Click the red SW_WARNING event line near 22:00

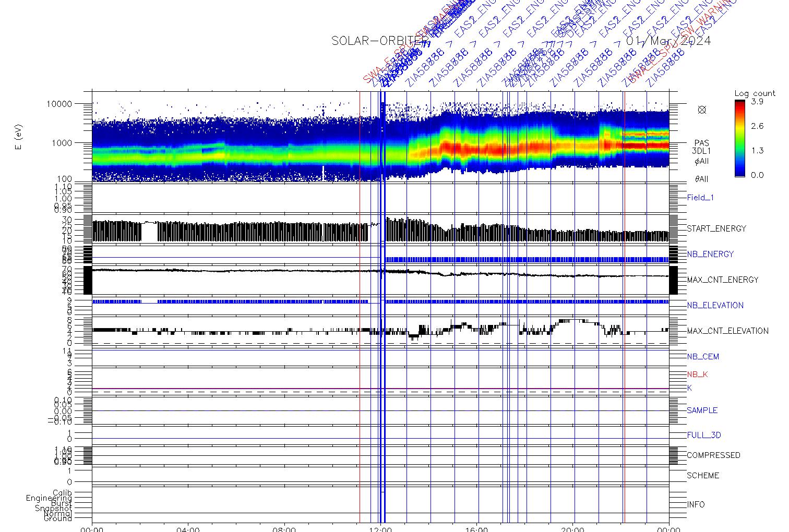click(x=624, y=307)
